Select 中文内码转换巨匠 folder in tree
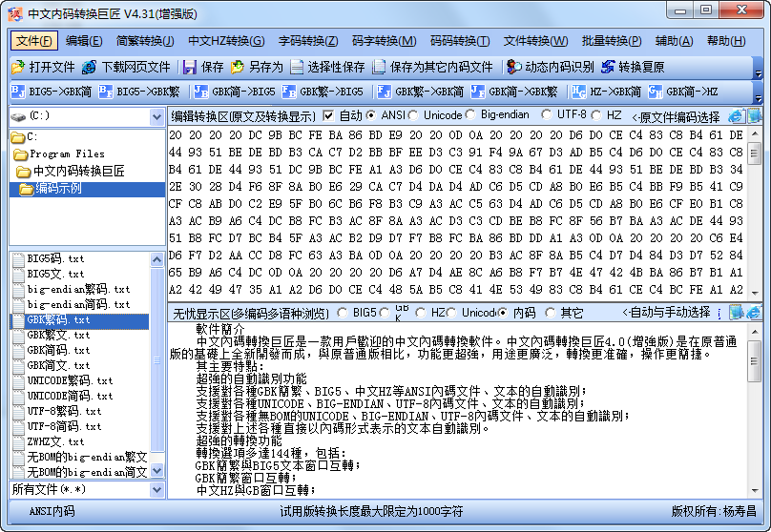This screenshot has width=771, height=532. pos(78,171)
